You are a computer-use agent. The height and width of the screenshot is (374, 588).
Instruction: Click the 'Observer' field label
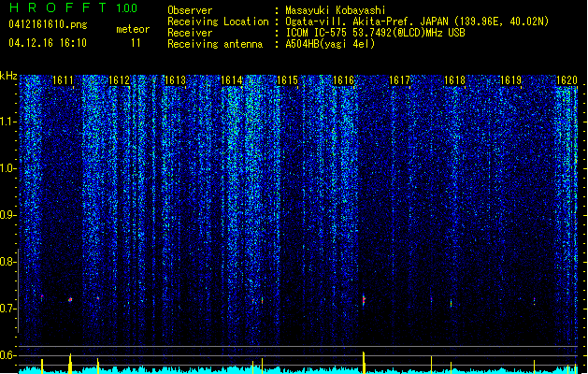coord(190,10)
